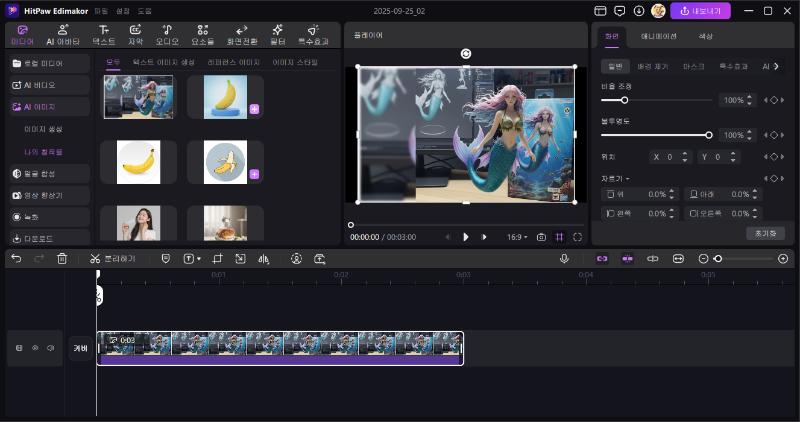Screen dimensions: 800x422
Task: Mute the track with the speaker icon
Action: click(51, 348)
